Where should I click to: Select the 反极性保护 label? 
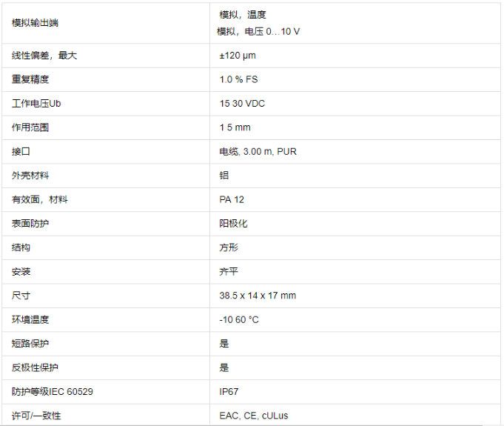pyautogui.click(x=35, y=367)
